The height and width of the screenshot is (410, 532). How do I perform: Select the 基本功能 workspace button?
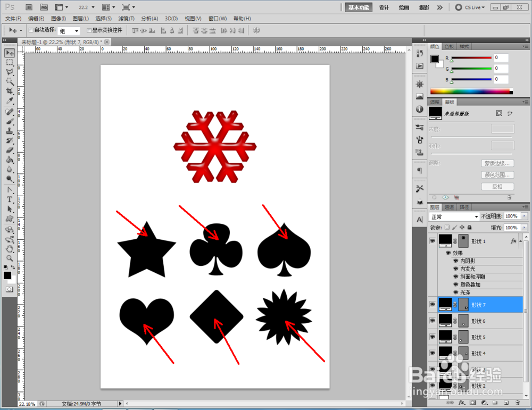coord(358,7)
